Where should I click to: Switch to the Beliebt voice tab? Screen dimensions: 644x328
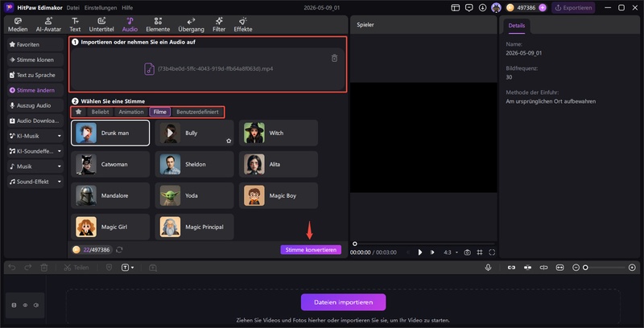pos(100,112)
